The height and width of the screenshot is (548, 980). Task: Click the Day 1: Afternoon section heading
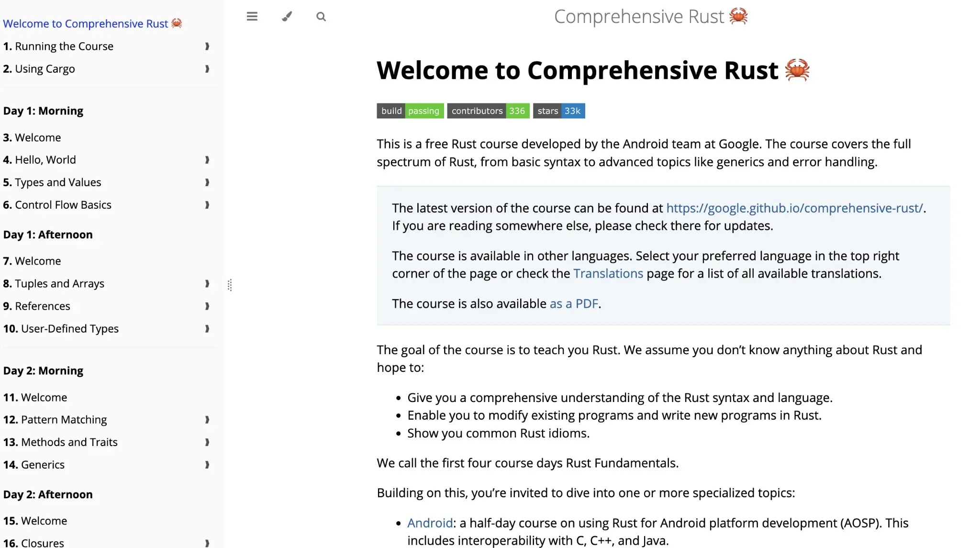[x=48, y=235]
